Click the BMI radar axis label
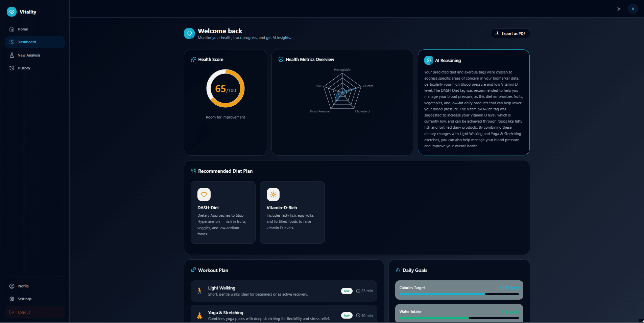Screen dimensions: 644x323 click(x=319, y=86)
